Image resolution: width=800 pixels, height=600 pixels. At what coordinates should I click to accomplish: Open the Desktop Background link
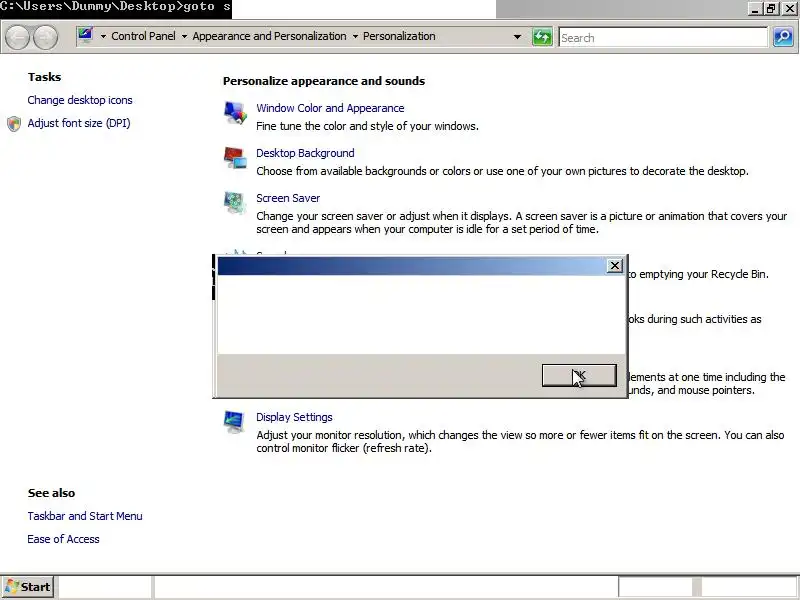click(x=305, y=153)
